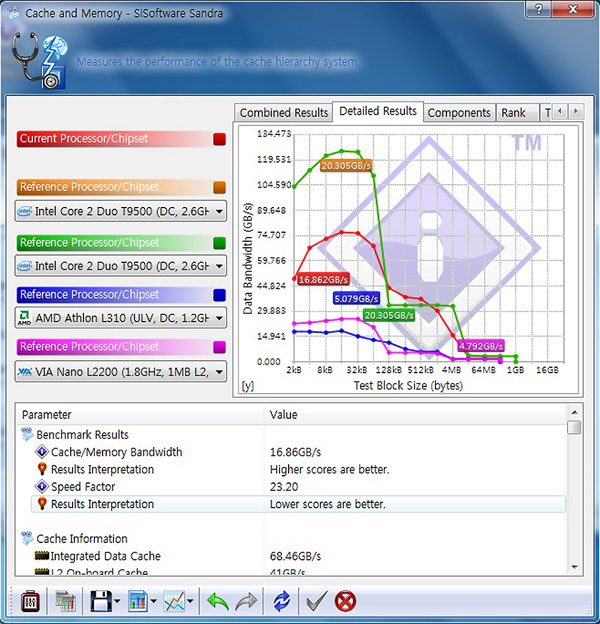This screenshot has height=624, width=600.
Task: Open dropdown arrow next to save icon
Action: click(x=117, y=601)
